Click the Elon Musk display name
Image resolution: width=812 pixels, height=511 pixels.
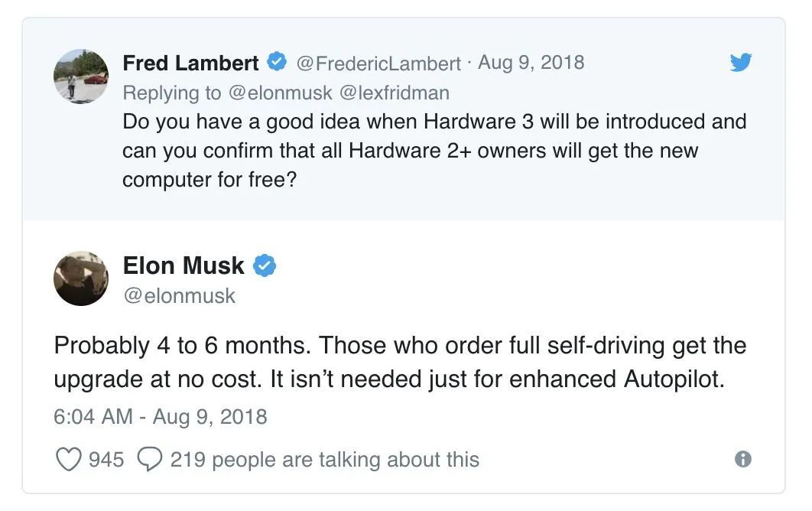click(184, 266)
